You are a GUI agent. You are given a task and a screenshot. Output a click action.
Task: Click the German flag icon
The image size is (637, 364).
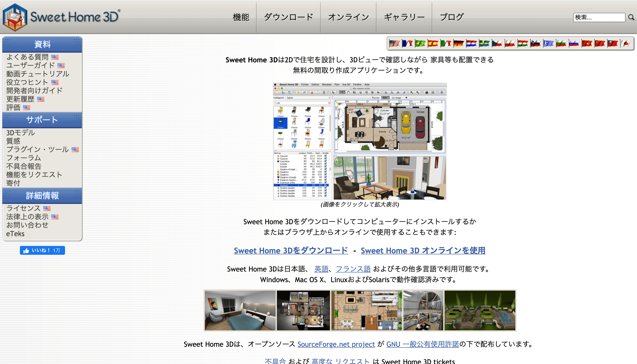459,43
